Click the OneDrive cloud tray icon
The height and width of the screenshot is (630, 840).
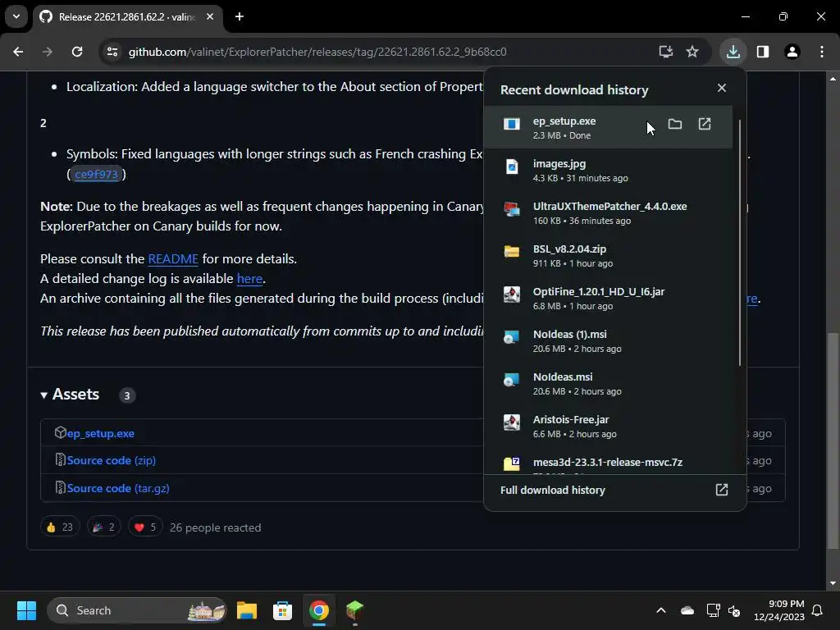coord(687,610)
